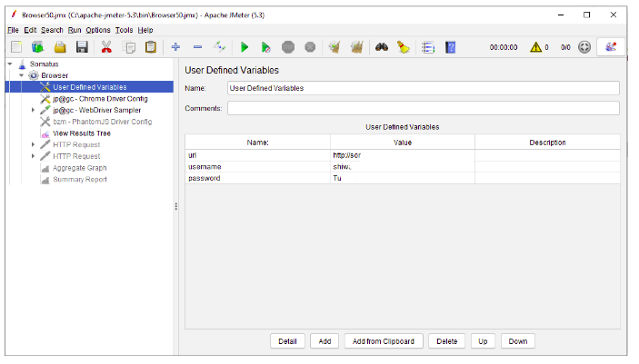Screen dimensions: 639x364
Task: Click Start no pauses icon
Action: 265,47
